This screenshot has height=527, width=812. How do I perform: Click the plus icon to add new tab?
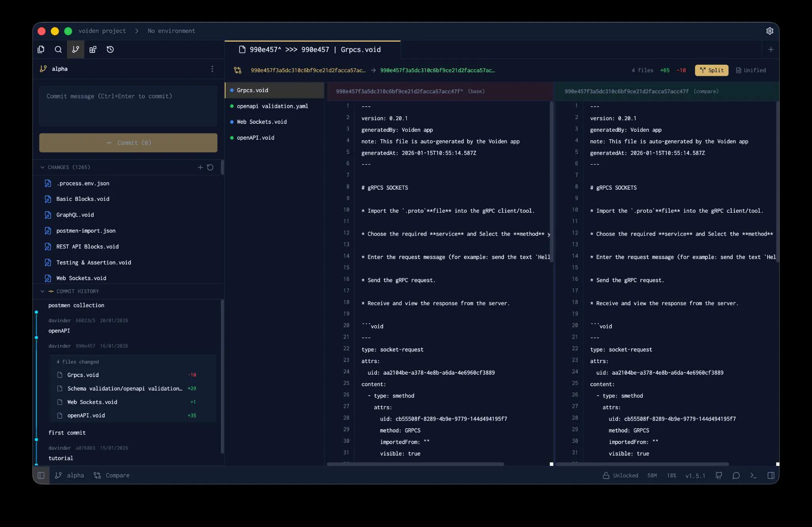tap(771, 50)
